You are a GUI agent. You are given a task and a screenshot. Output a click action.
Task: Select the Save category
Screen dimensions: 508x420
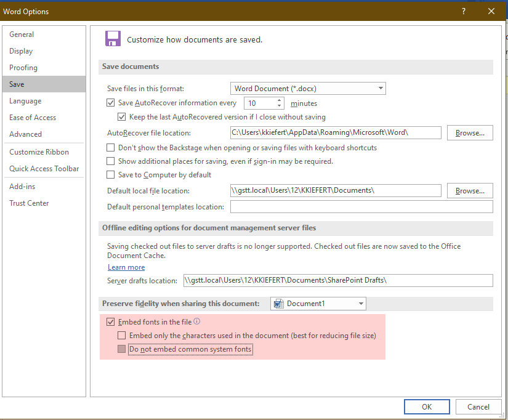44,84
